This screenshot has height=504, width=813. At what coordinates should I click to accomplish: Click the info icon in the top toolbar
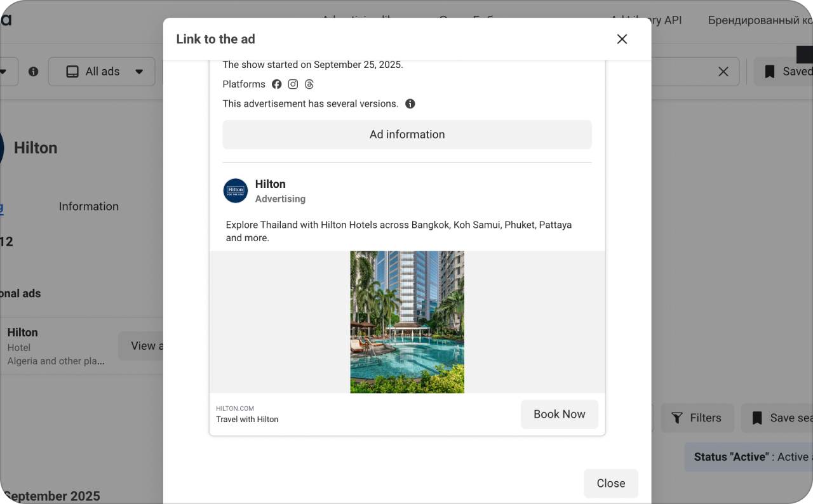point(33,71)
